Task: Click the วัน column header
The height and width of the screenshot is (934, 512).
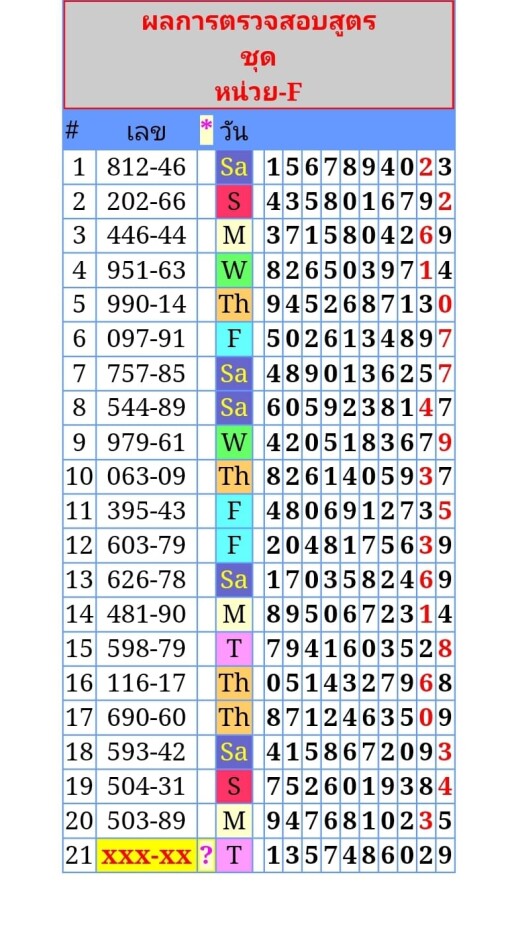Action: coord(233,132)
